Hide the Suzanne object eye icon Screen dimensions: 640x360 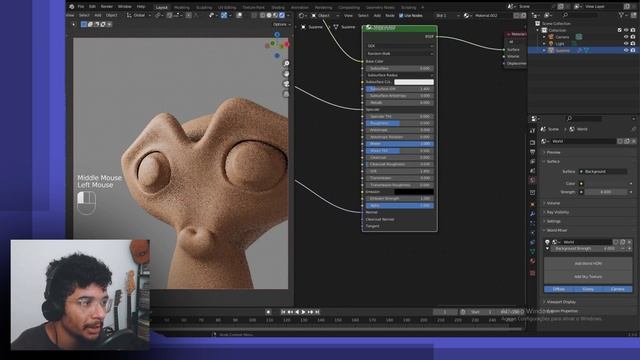click(626, 50)
